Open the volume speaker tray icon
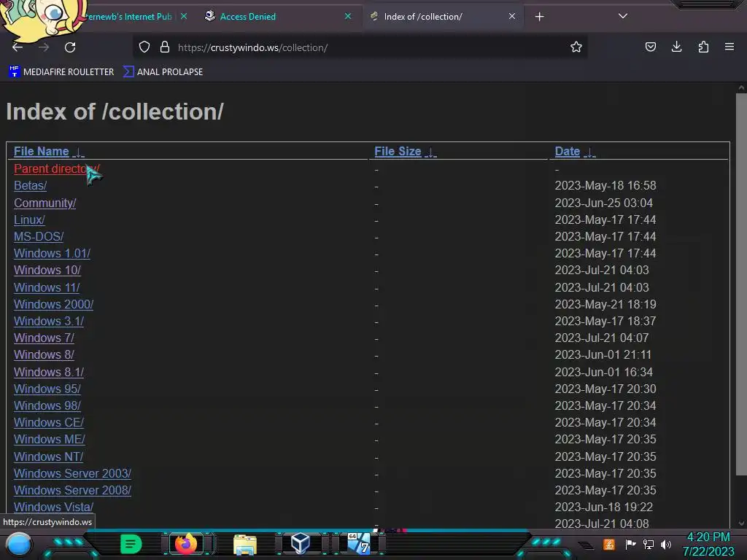747x560 pixels. click(x=666, y=544)
